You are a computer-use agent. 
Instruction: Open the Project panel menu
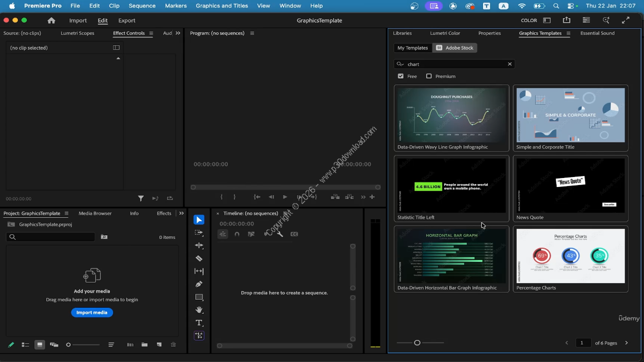click(66, 213)
